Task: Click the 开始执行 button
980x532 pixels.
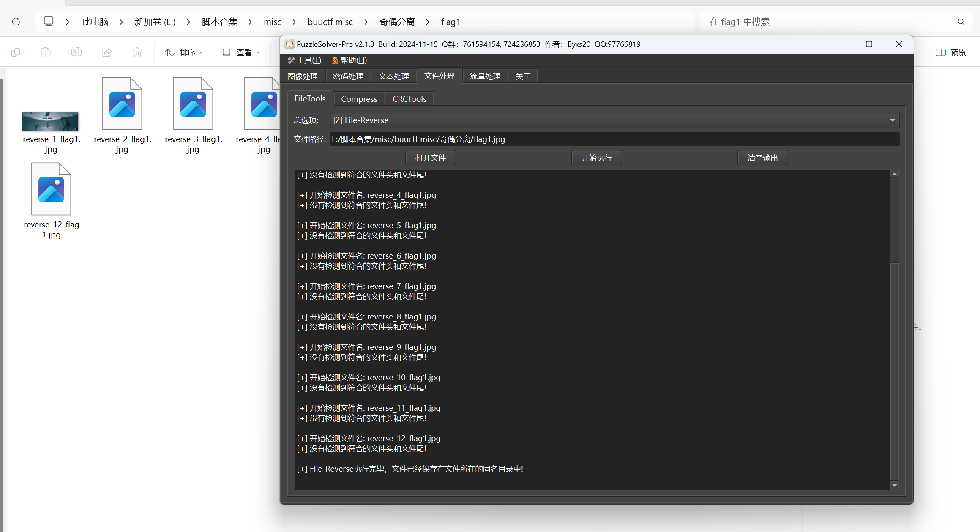Action: [x=597, y=158]
